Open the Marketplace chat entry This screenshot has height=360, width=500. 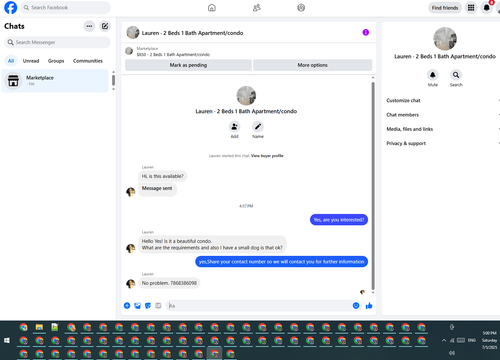[x=55, y=81]
